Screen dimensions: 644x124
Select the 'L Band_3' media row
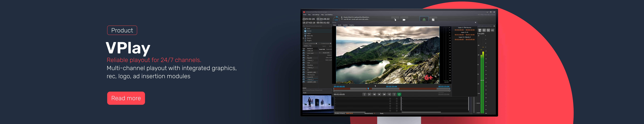tap(310, 80)
